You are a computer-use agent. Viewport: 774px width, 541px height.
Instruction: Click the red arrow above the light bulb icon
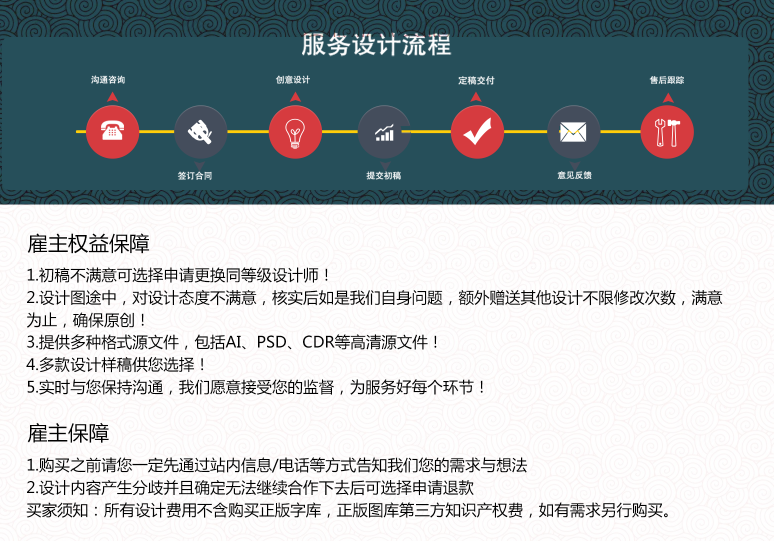pos(295,97)
